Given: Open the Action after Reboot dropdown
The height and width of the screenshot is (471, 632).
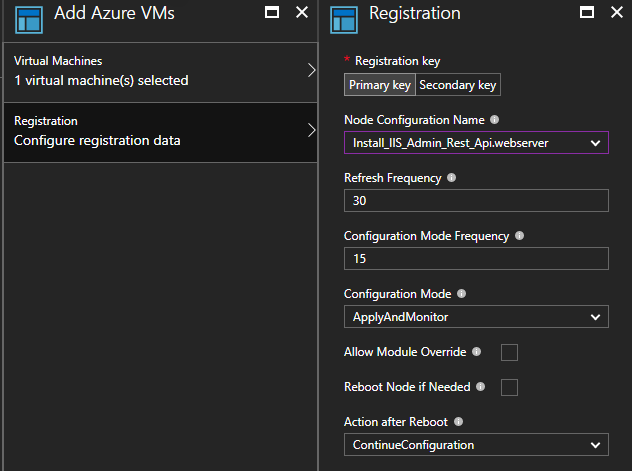Looking at the screenshot, I should pos(476,444).
